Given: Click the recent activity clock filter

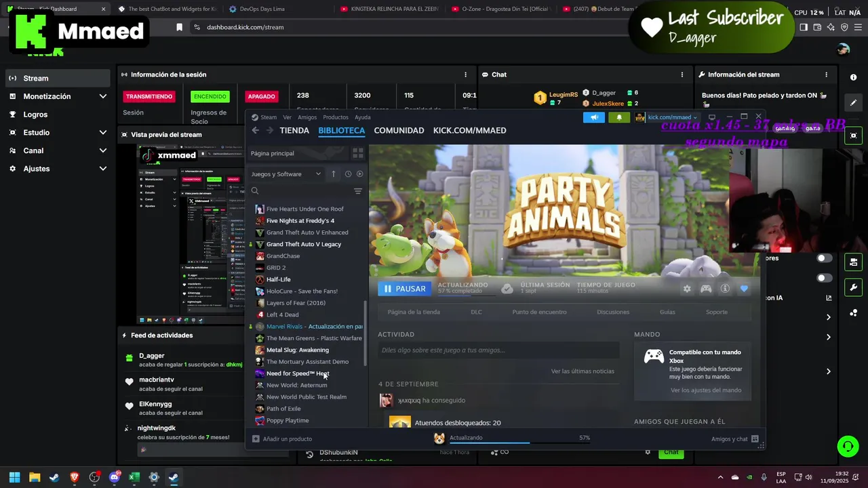Looking at the screenshot, I should click(x=348, y=174).
